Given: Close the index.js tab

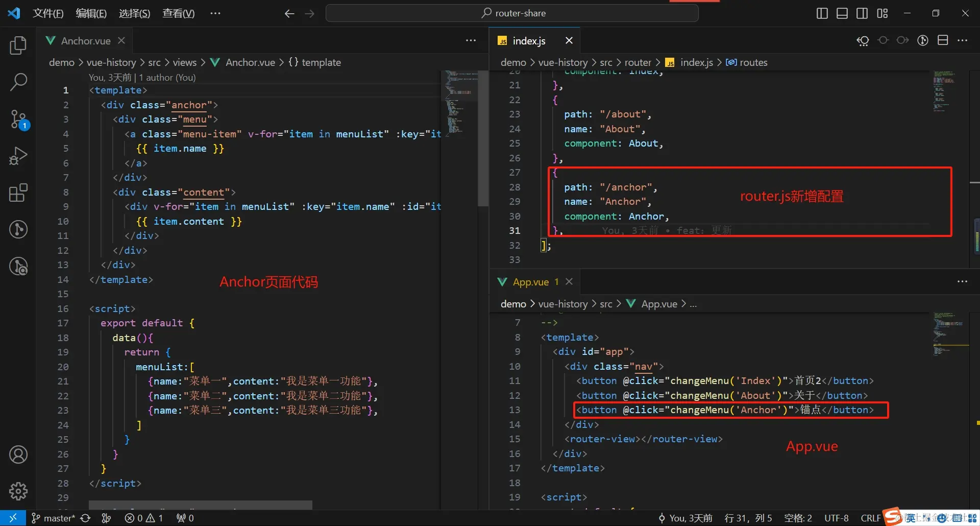Looking at the screenshot, I should coord(569,40).
